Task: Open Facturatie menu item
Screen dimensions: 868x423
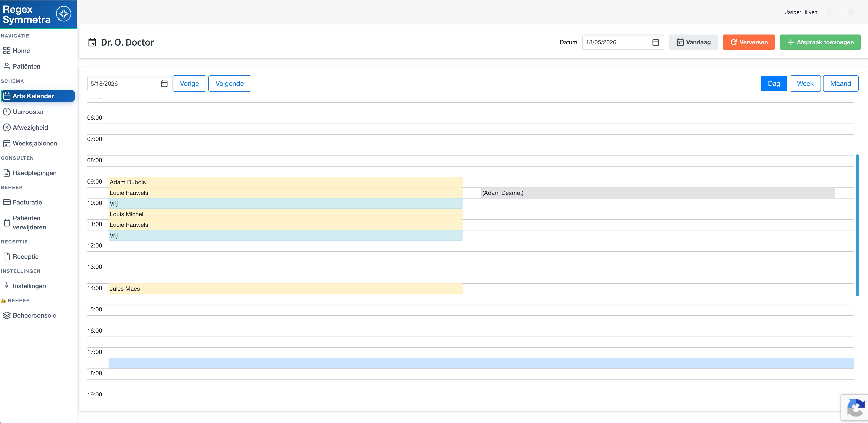Action: pyautogui.click(x=27, y=202)
